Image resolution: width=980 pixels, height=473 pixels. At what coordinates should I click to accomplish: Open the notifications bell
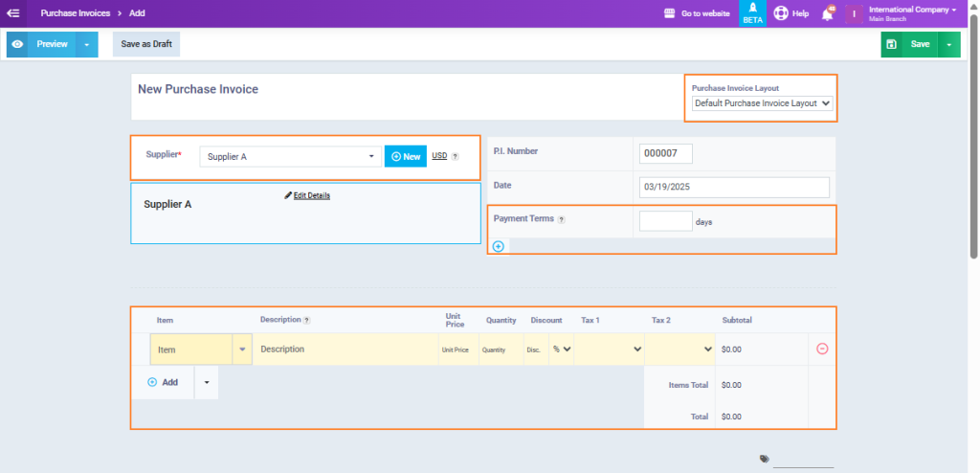coord(828,13)
